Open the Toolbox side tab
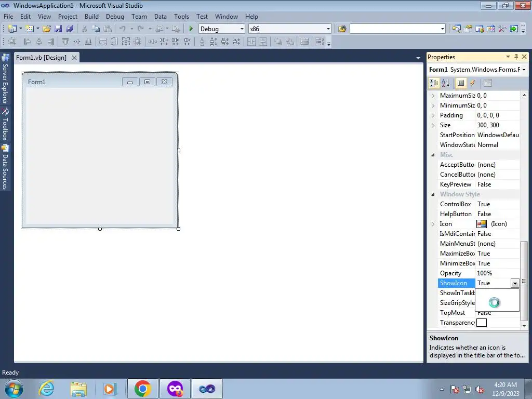532x399 pixels. pos(5,125)
